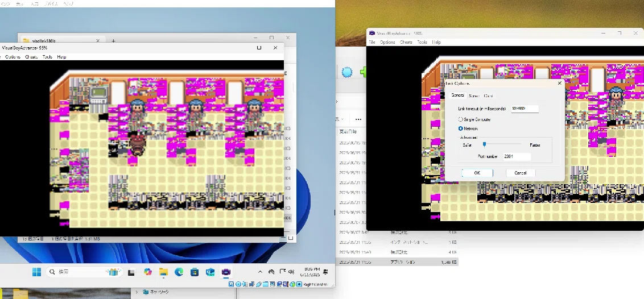Open File menu in right VisualBoyAdvance window
Image resolution: width=644 pixels, height=299 pixels.
[x=372, y=42]
